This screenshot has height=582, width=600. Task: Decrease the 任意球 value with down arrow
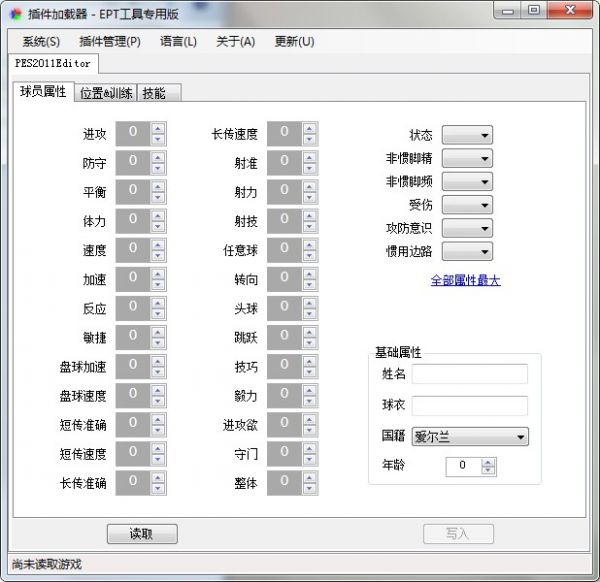pos(310,256)
